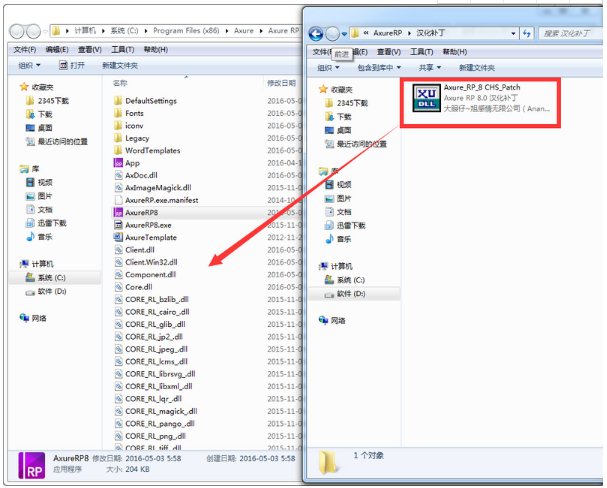Image resolution: width=607 pixels, height=488 pixels.
Task: Select 音乐 library in left window sidebar
Action: tap(39, 236)
